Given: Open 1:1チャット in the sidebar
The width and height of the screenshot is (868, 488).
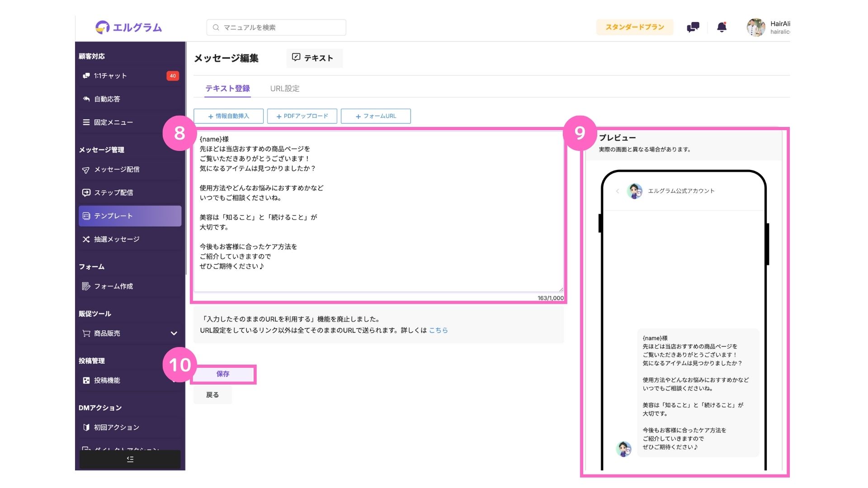Looking at the screenshot, I should (x=130, y=76).
